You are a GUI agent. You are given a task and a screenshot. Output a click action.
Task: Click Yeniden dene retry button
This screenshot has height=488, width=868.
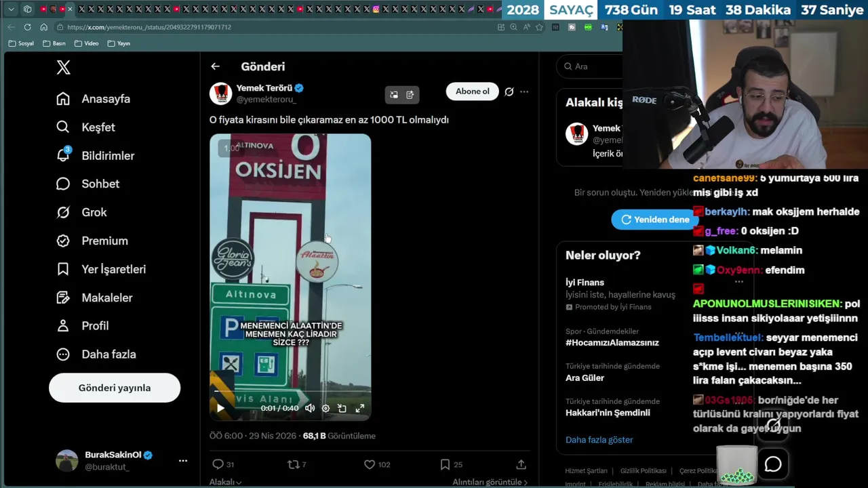tap(654, 220)
